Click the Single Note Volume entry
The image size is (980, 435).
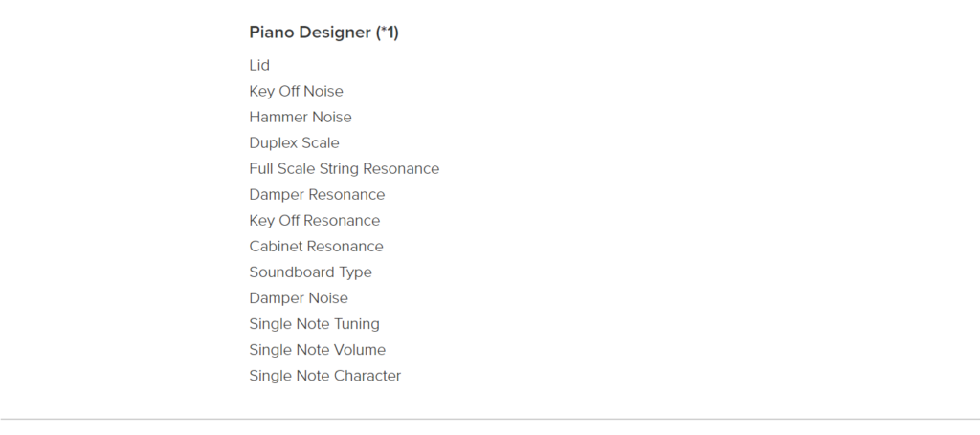click(318, 350)
